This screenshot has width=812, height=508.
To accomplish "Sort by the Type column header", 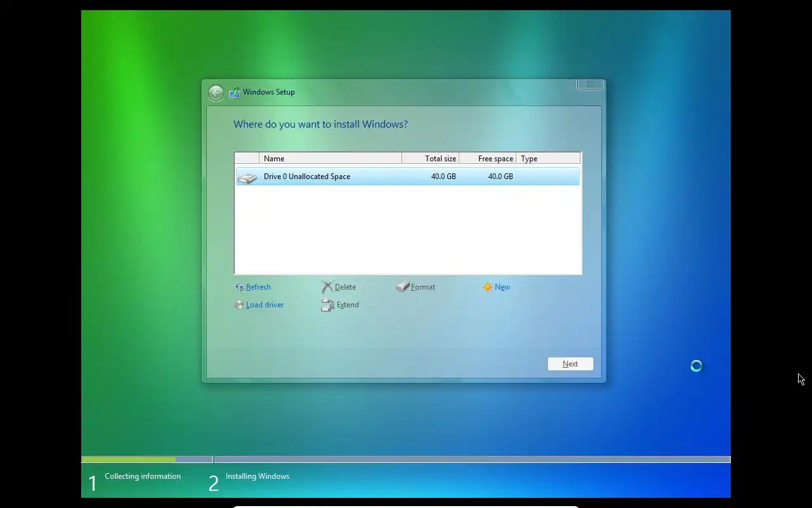I will tap(548, 159).
